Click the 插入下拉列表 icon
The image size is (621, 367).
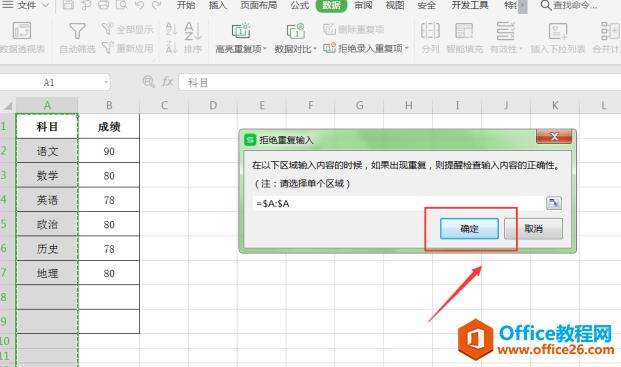(558, 30)
